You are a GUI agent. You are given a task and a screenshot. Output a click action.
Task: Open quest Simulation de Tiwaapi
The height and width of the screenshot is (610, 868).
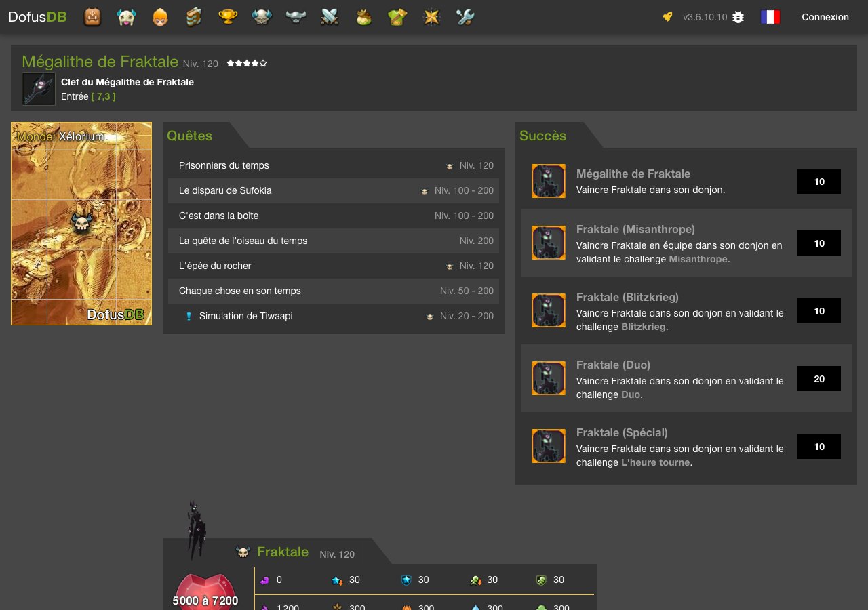coord(334,316)
